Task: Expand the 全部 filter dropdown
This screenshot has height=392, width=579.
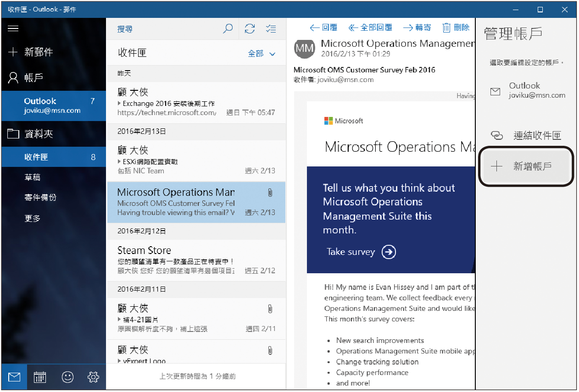Action: click(x=262, y=54)
